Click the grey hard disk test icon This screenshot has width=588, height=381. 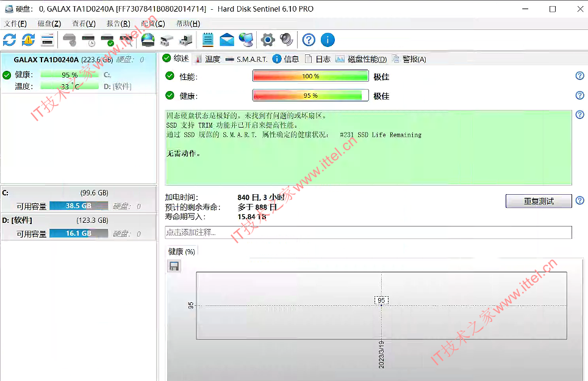tap(70, 40)
